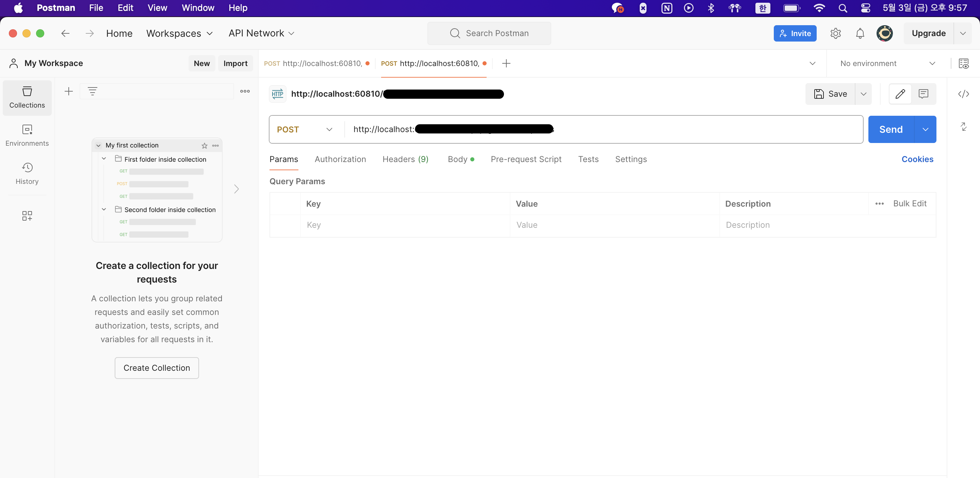This screenshot has height=478, width=980.
Task: Click the settings gear icon
Action: [835, 33]
